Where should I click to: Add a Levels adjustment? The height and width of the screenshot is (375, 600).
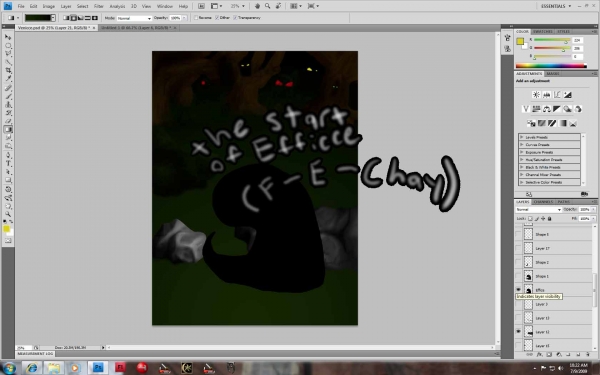click(x=546, y=95)
